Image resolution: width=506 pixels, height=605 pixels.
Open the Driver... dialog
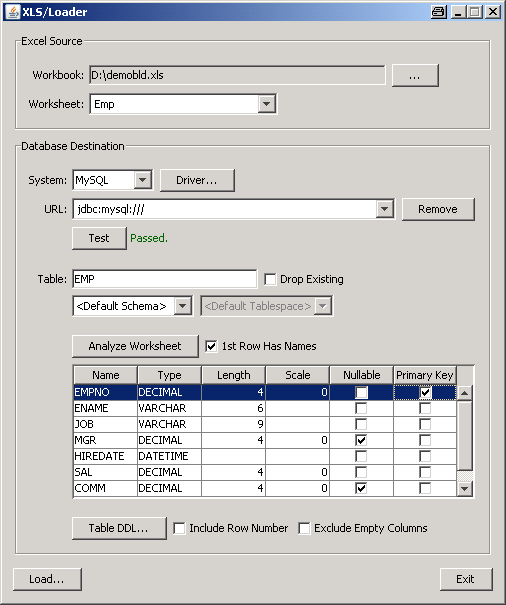pos(197,180)
